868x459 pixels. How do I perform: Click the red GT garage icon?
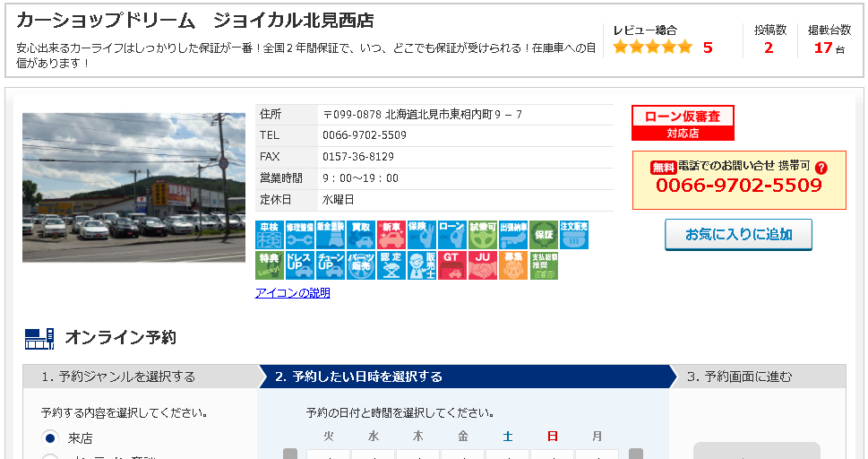452,265
